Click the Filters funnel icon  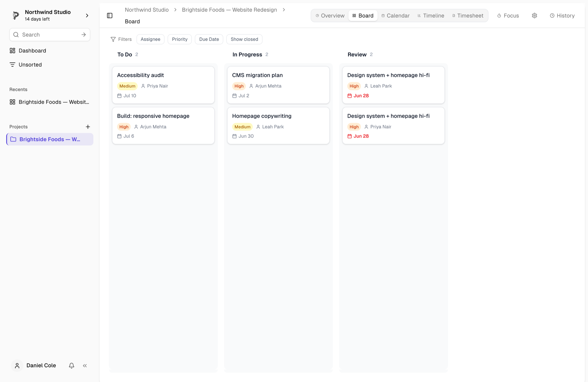113,39
